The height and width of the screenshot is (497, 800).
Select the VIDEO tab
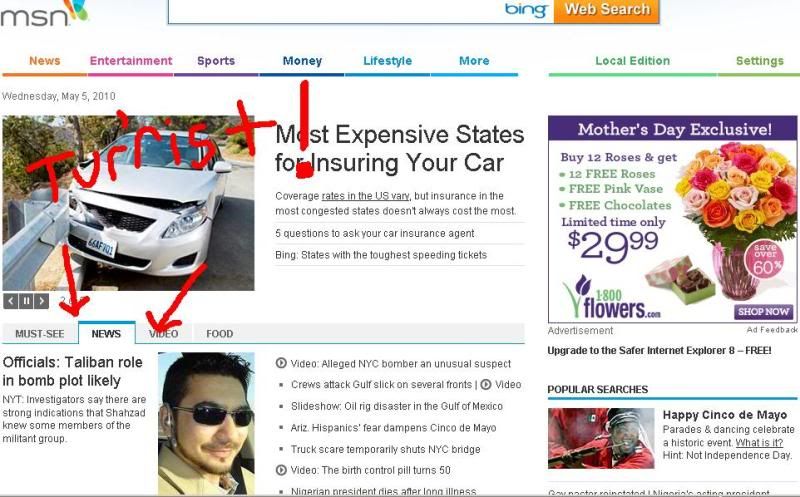pyautogui.click(x=164, y=334)
